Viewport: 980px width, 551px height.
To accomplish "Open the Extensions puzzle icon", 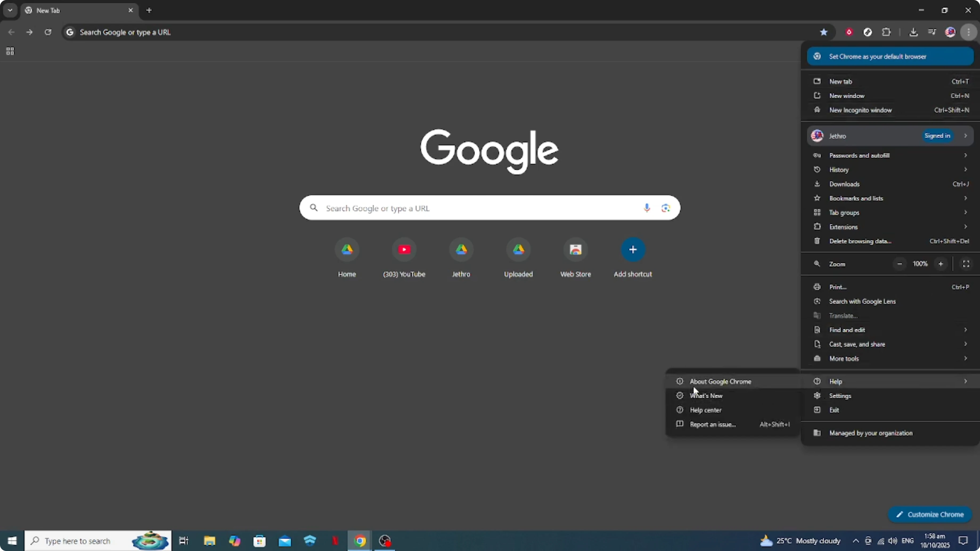I will tap(887, 32).
